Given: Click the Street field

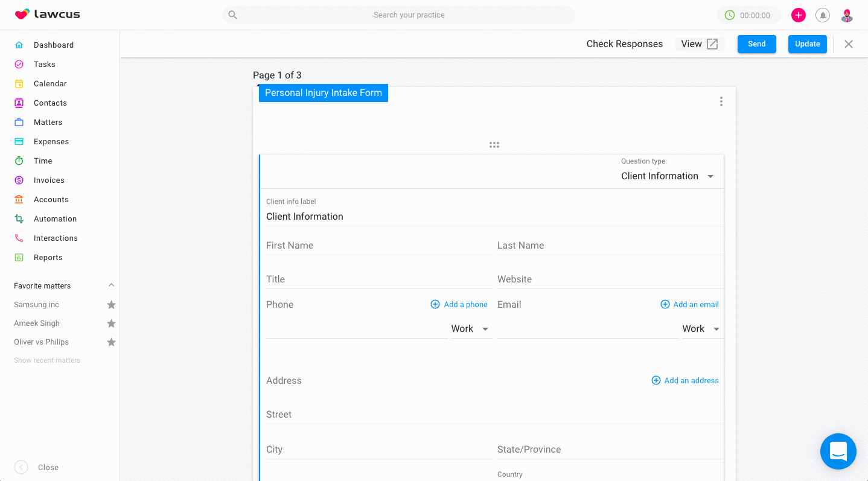Looking at the screenshot, I should coord(495,415).
